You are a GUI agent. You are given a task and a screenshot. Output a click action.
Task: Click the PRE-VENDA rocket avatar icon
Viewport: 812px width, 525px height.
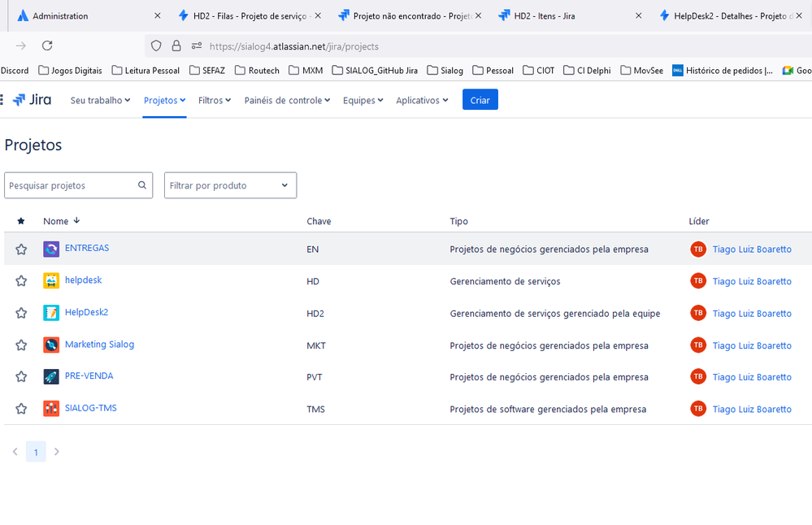(x=51, y=376)
